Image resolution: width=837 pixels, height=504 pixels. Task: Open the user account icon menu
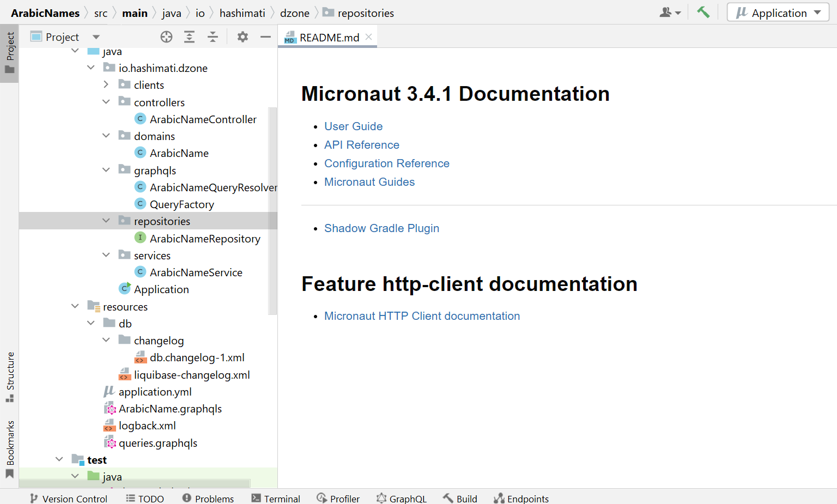click(670, 13)
